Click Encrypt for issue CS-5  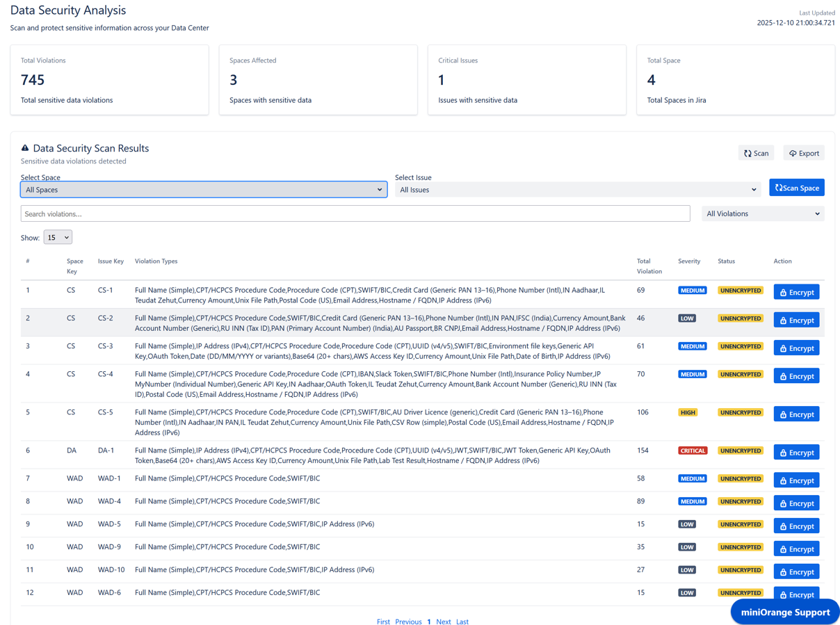click(796, 414)
